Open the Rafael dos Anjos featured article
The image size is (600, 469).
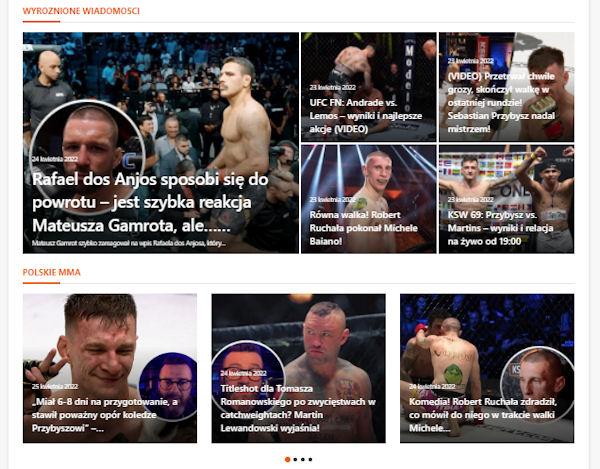150,203
